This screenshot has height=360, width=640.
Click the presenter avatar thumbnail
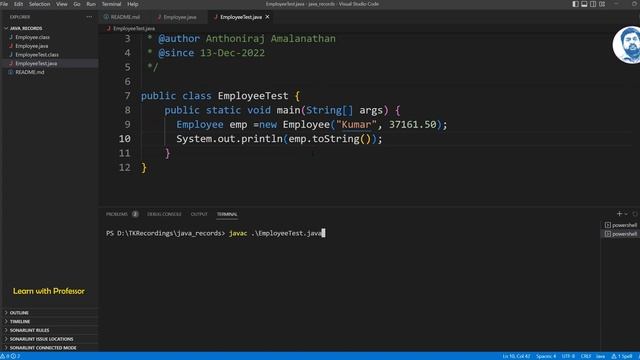point(627,45)
